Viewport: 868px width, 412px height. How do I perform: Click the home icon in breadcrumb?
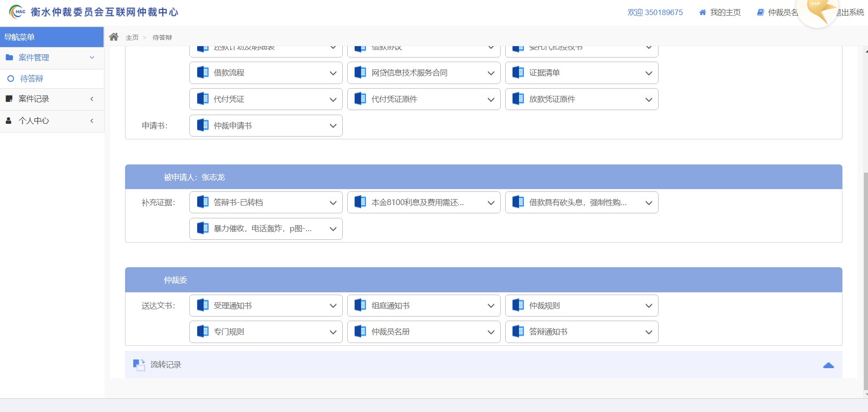[x=114, y=37]
